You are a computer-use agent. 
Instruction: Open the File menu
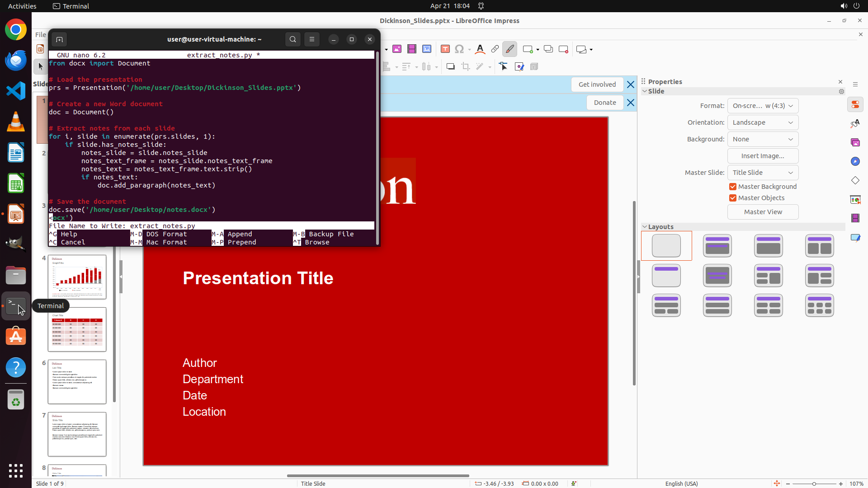[40, 35]
